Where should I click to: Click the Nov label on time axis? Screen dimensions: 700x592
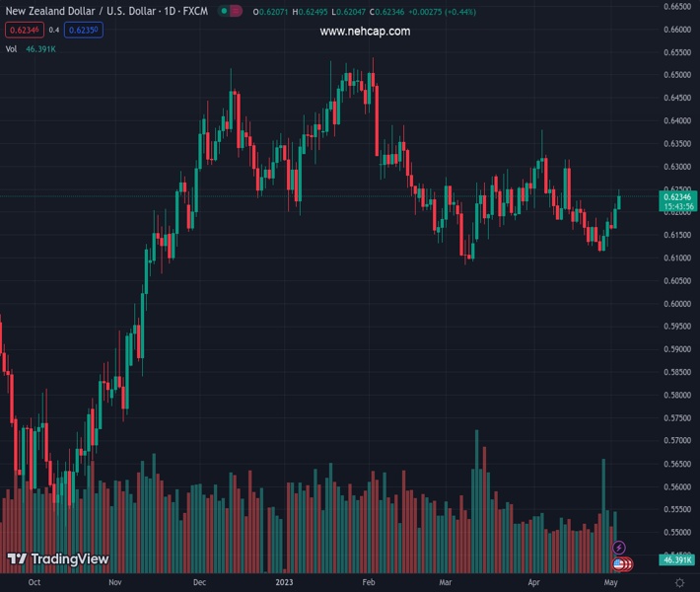115,583
